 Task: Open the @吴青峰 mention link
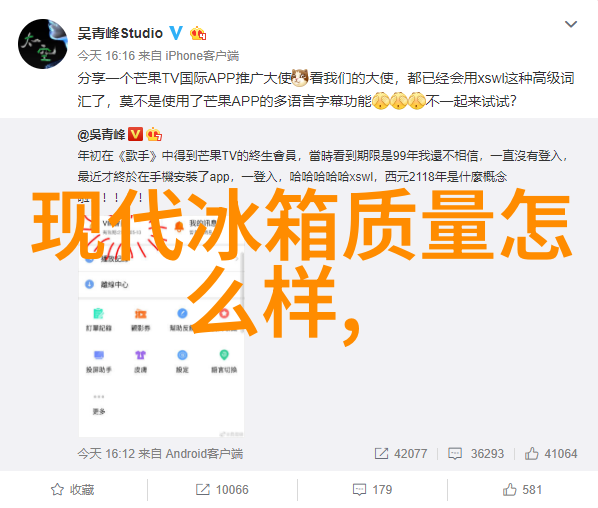point(101,134)
